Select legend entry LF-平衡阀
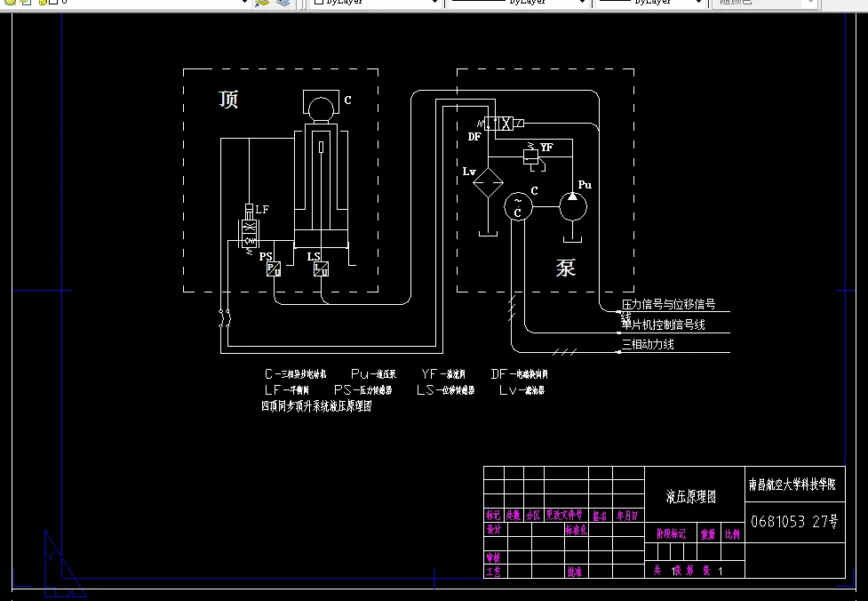The image size is (868, 601). pos(287,390)
